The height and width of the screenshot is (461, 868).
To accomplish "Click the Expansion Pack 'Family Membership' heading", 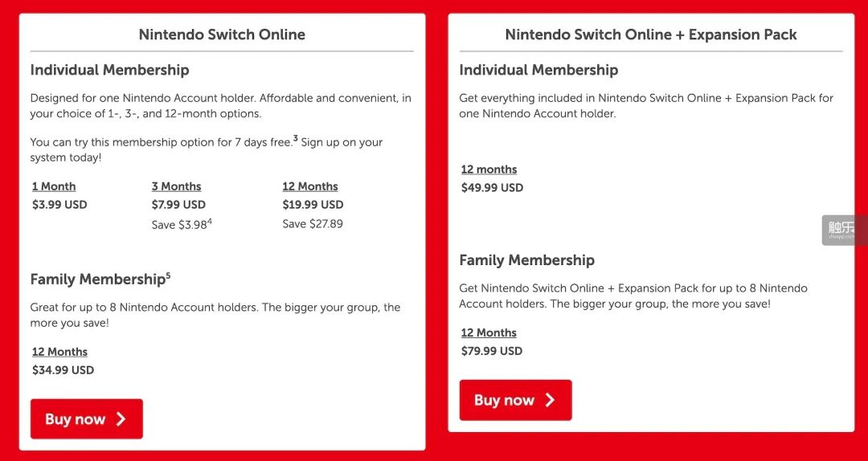I will (526, 260).
